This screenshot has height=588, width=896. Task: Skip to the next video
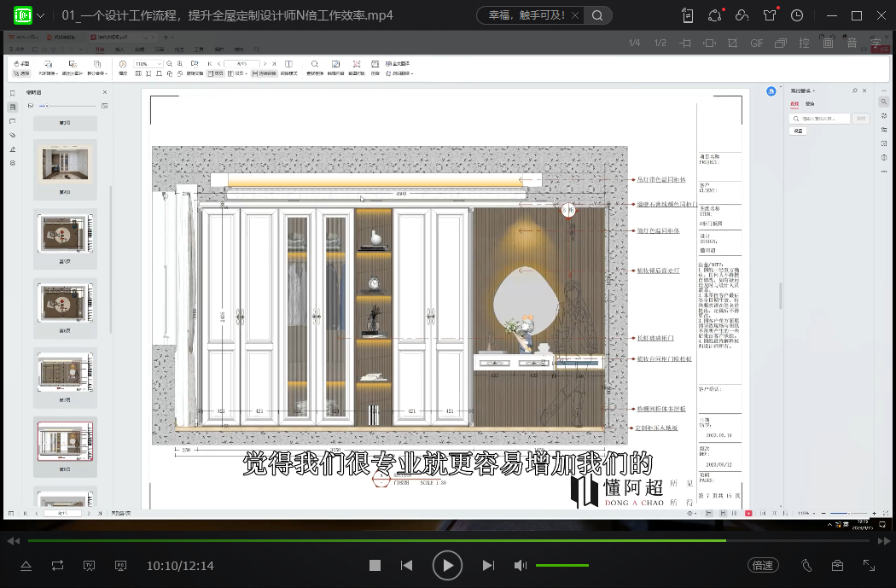coord(488,565)
